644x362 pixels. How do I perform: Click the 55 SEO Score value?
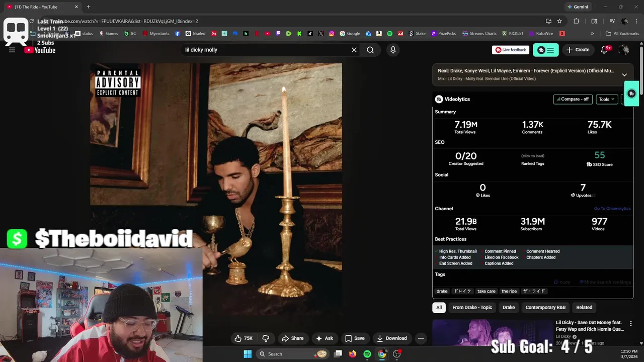(x=600, y=155)
